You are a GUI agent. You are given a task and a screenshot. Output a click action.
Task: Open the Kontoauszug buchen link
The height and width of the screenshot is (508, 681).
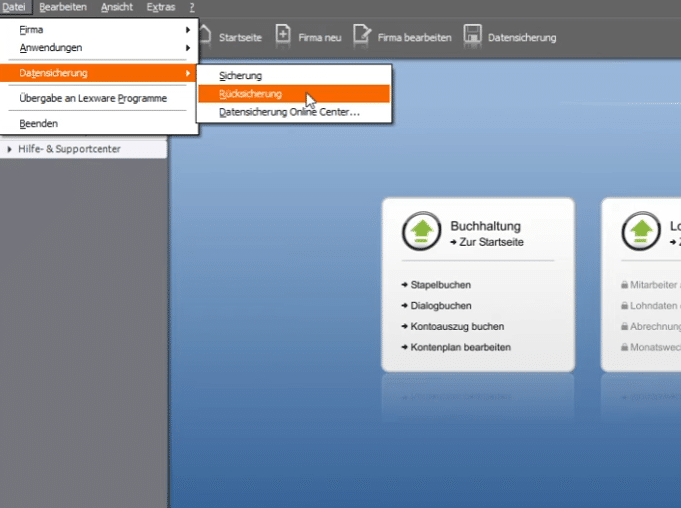click(x=457, y=327)
